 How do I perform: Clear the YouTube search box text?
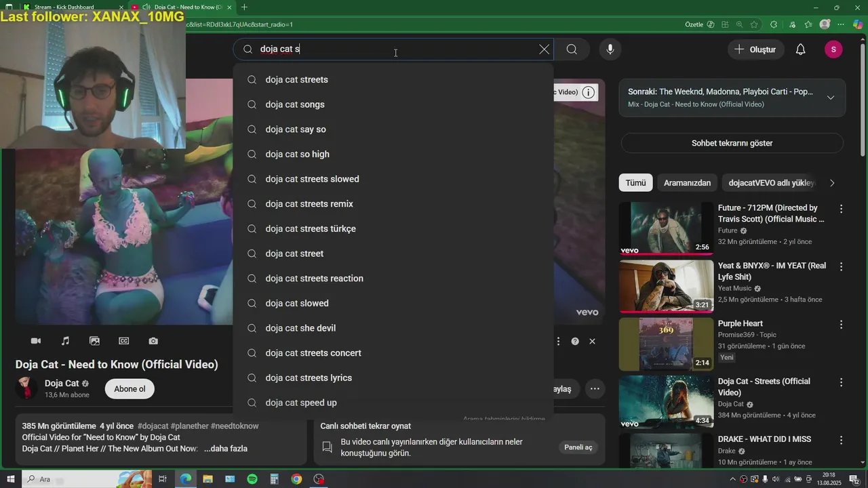click(x=544, y=49)
